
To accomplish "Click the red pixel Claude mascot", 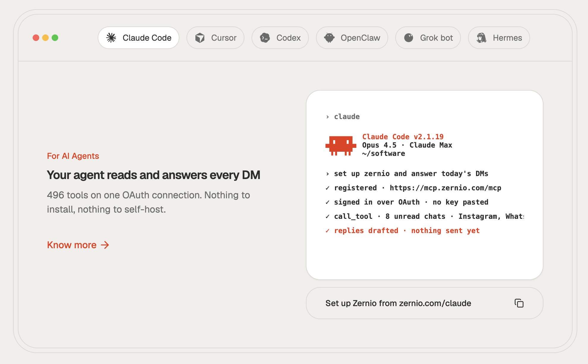I will coord(341,145).
